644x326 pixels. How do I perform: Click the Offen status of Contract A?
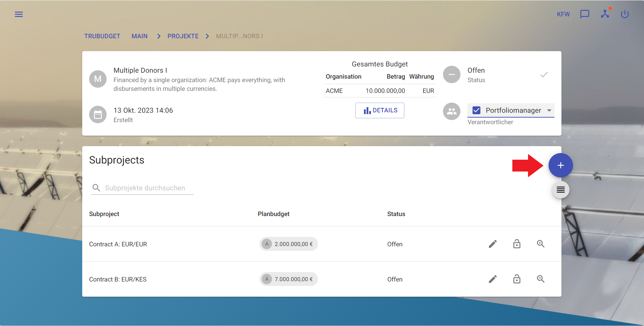395,244
